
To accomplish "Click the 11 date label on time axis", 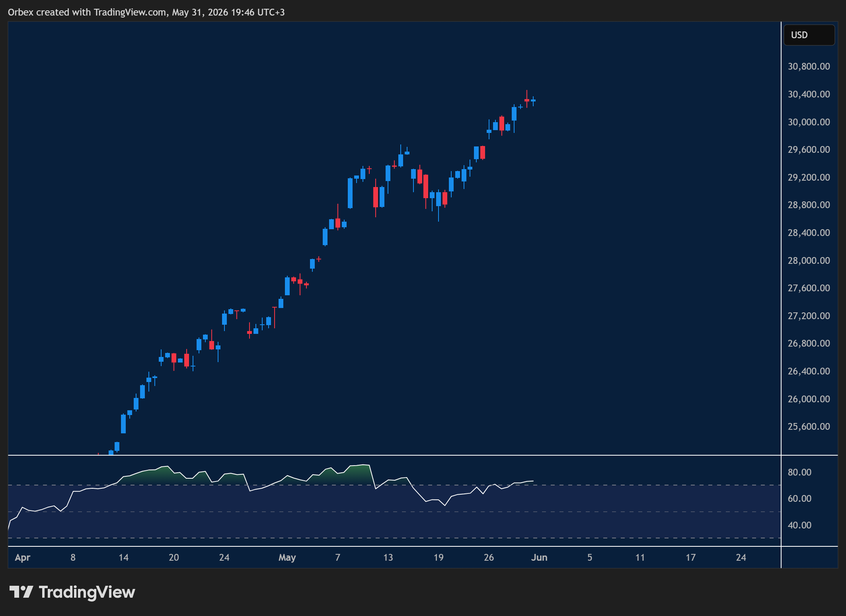I will click(x=640, y=558).
